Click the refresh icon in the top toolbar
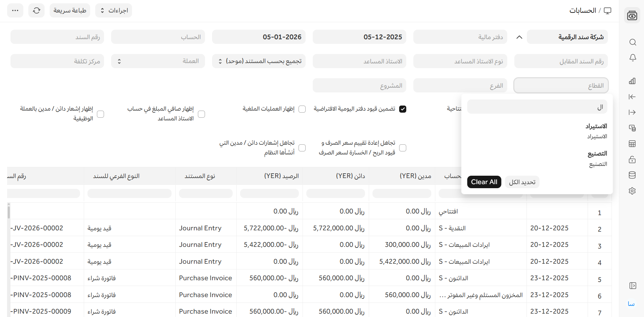This screenshot has width=644, height=317. (36, 10)
